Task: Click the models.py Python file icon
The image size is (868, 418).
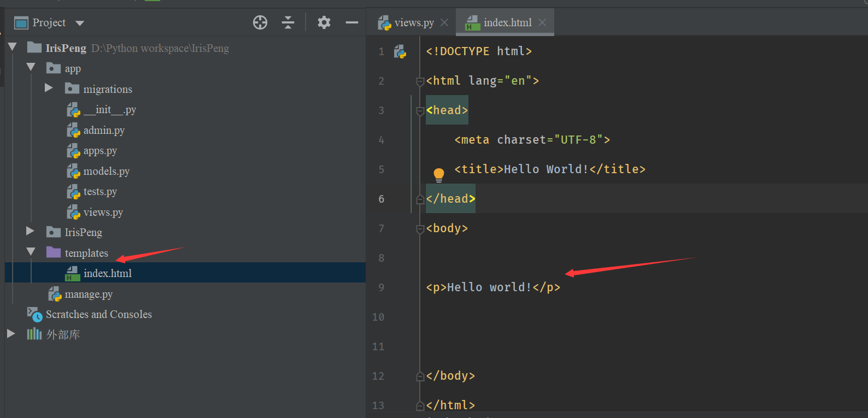Action: pos(73,171)
